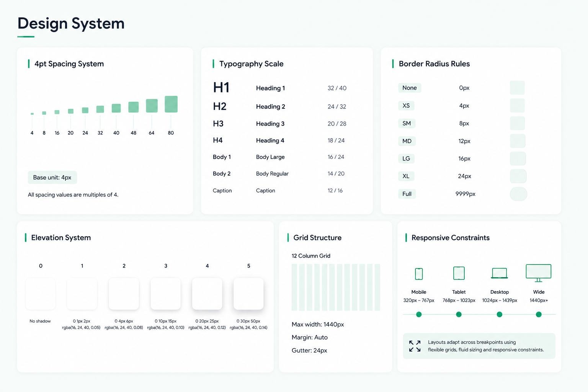Click the Desktop laptop icon
This screenshot has height=392, width=588.
click(x=500, y=273)
